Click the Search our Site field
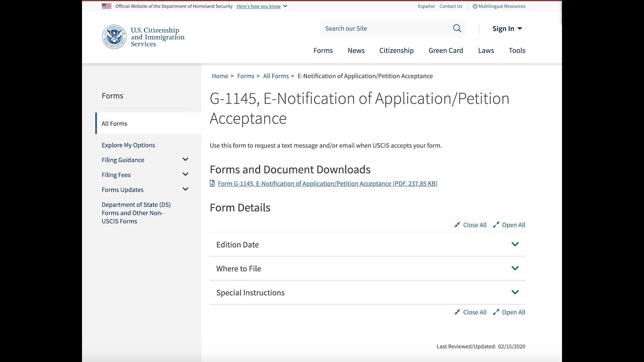The width and height of the screenshot is (644, 362). (x=385, y=28)
